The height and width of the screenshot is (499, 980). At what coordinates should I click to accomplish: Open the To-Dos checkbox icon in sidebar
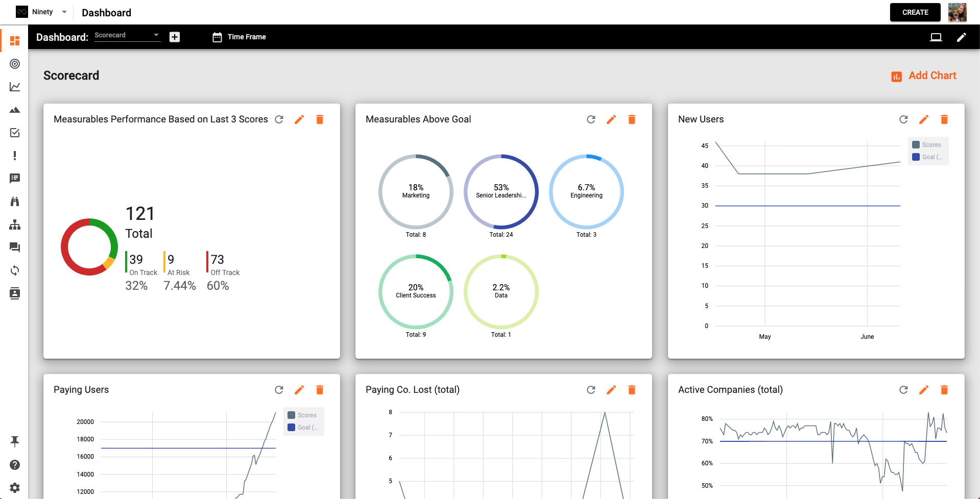(x=15, y=133)
